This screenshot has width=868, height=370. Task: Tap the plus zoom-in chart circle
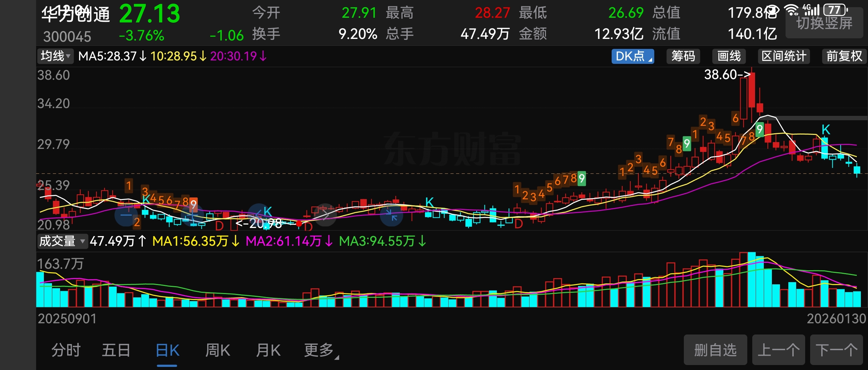pos(193,215)
